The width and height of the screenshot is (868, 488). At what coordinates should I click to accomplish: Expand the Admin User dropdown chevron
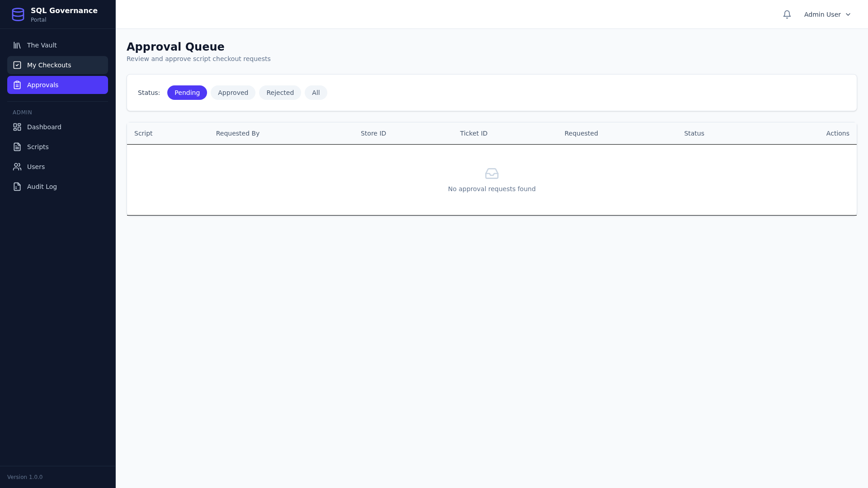tap(848, 14)
